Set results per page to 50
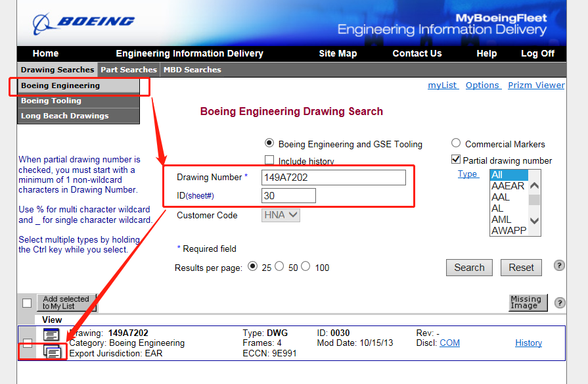Screen dimensions: 588x384 coord(279,266)
